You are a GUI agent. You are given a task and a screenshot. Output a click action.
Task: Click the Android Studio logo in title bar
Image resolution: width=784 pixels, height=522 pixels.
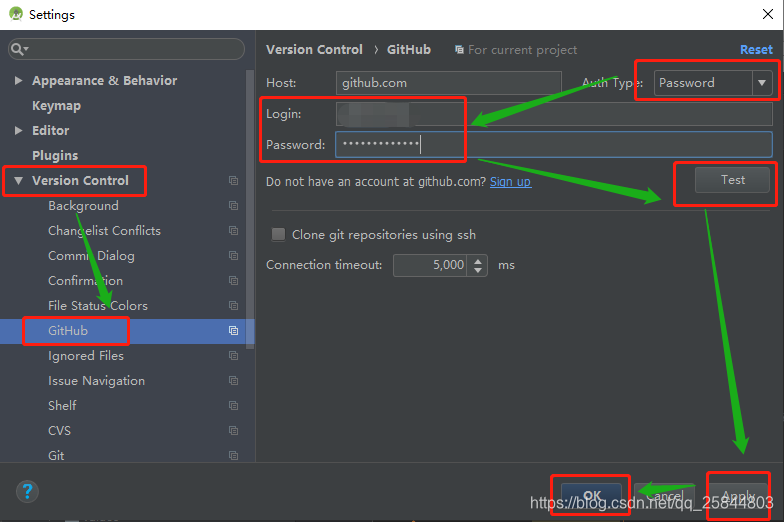pyautogui.click(x=16, y=14)
